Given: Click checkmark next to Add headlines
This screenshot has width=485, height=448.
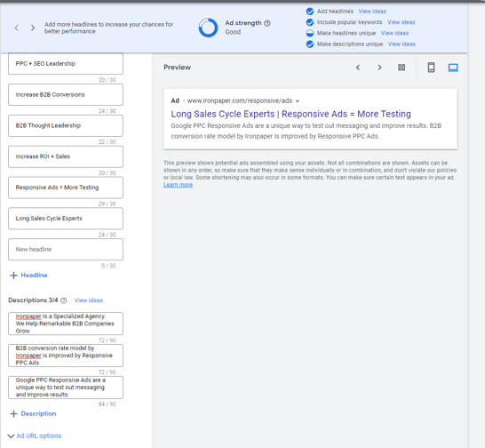Looking at the screenshot, I should coord(310,12).
